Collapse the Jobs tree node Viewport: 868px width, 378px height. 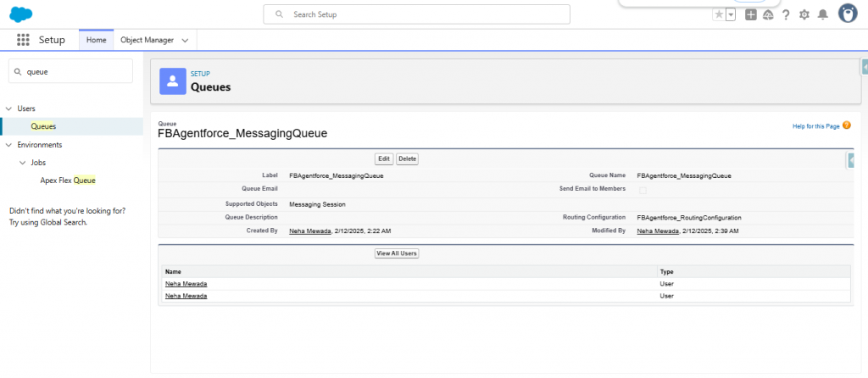pos(22,163)
